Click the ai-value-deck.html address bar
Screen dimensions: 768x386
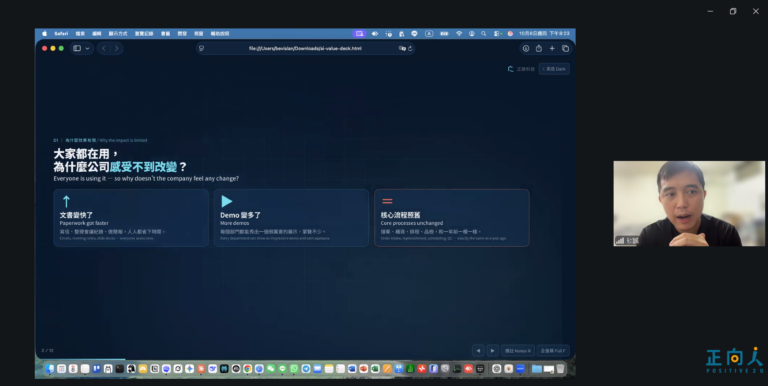(x=305, y=48)
